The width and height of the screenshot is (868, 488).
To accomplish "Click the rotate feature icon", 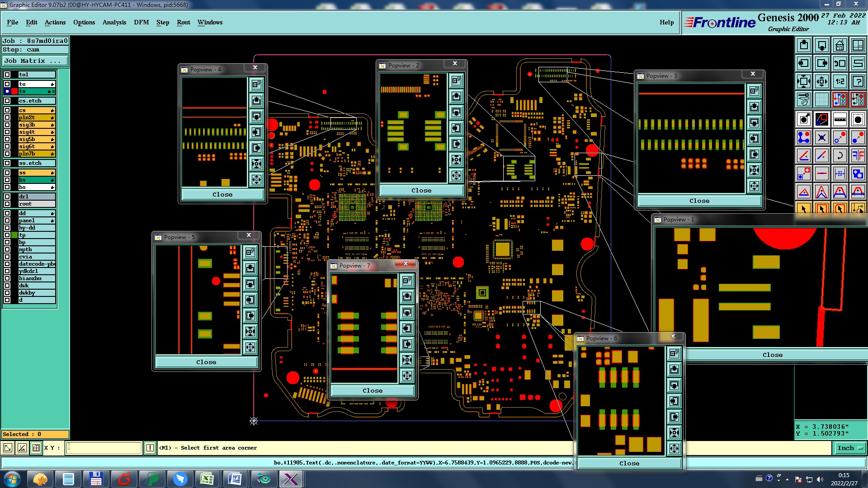I will tap(840, 155).
